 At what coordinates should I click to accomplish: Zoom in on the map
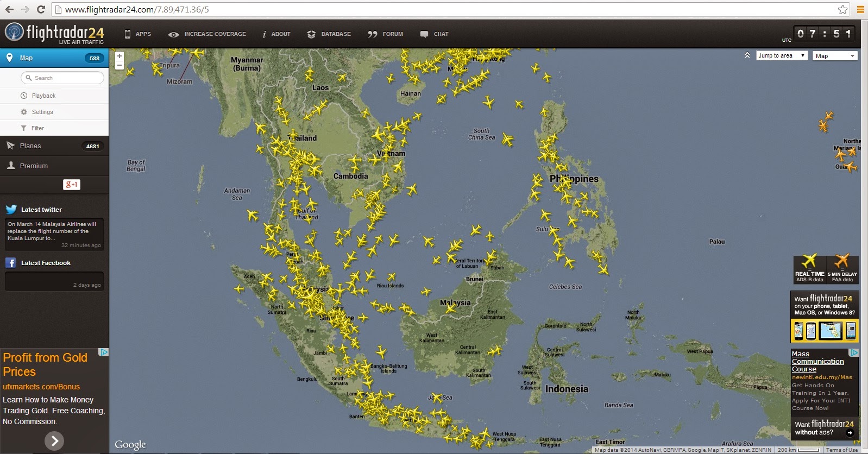tap(119, 56)
